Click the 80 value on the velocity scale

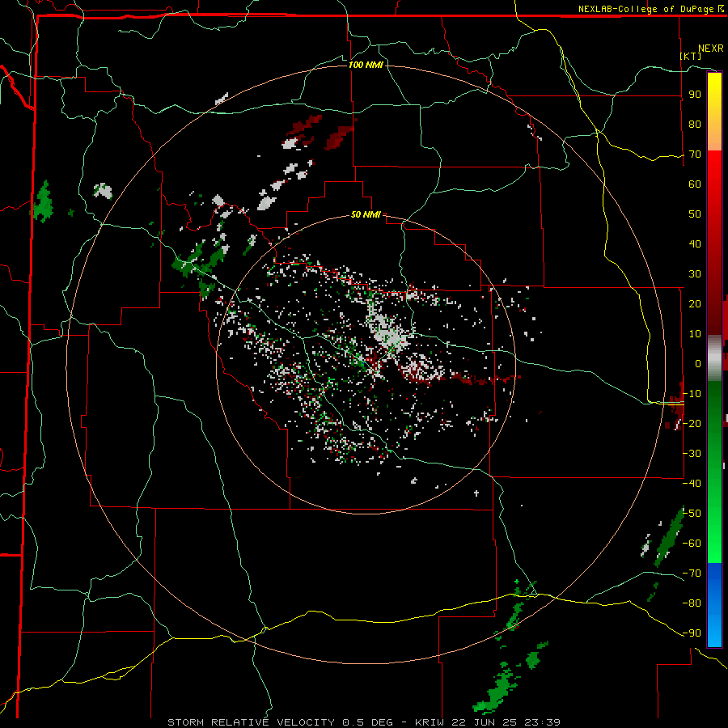[695, 124]
